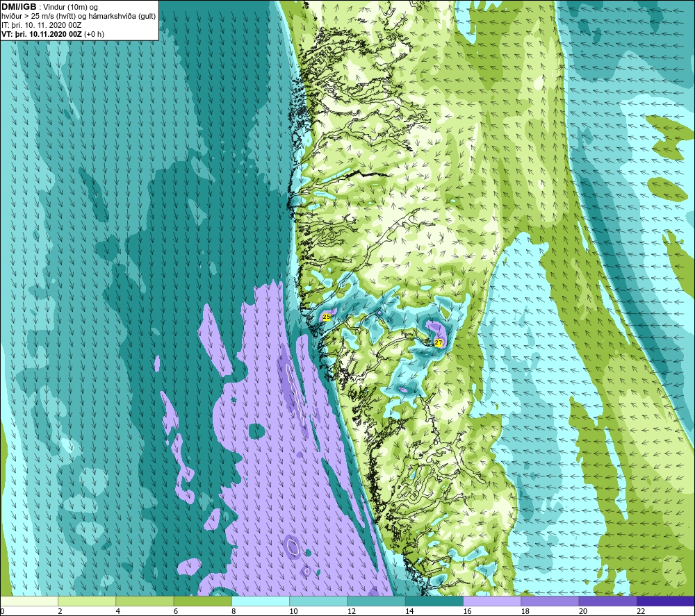The height and width of the screenshot is (616, 695).
Task: Click the 'DMI/IGB' title text
Action: coord(19,7)
